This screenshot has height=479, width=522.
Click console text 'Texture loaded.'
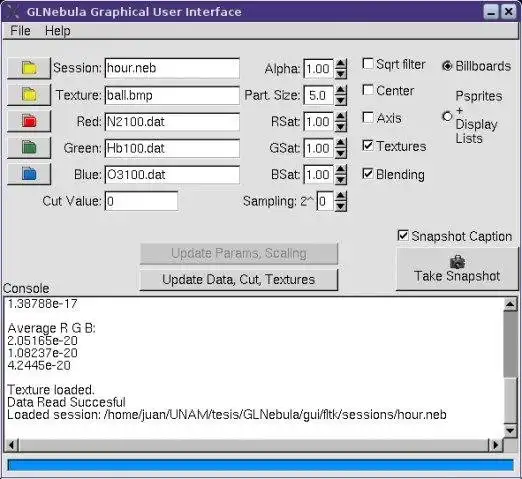51,390
